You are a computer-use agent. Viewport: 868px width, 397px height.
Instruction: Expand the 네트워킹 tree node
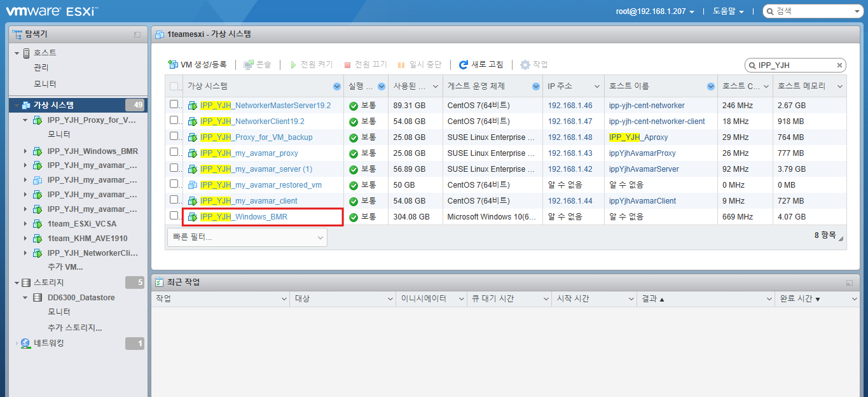17,344
